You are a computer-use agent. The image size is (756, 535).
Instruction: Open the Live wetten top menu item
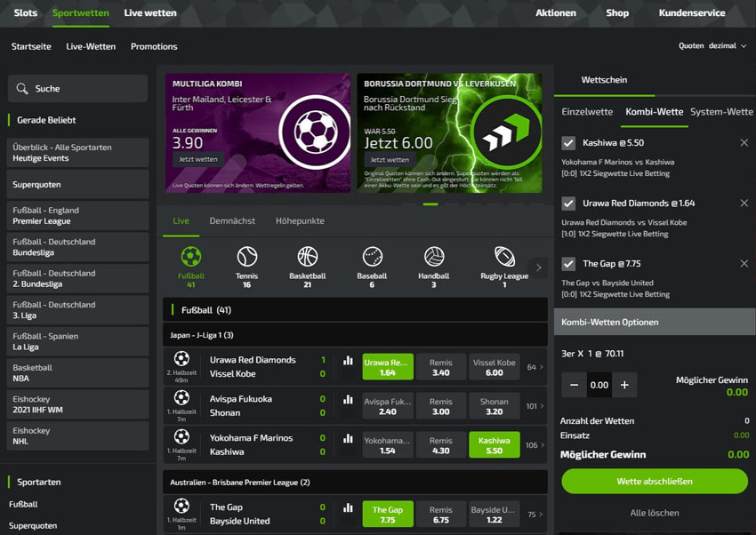[150, 13]
